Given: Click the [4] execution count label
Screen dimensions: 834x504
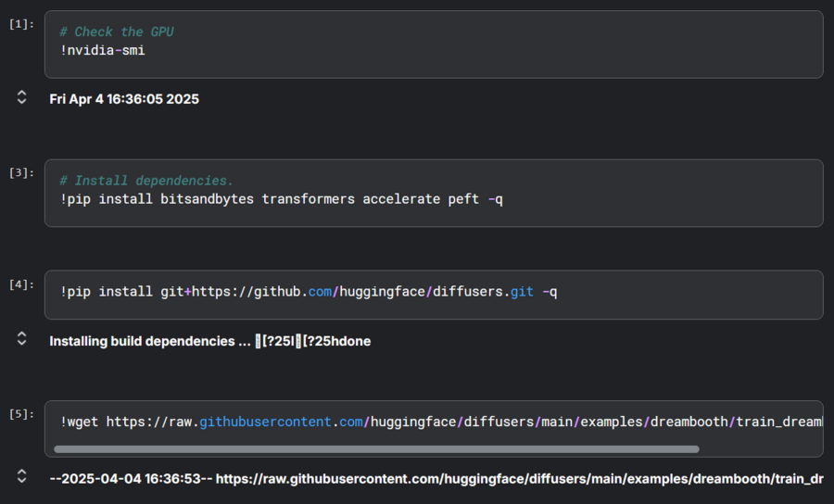Looking at the screenshot, I should point(21,284).
